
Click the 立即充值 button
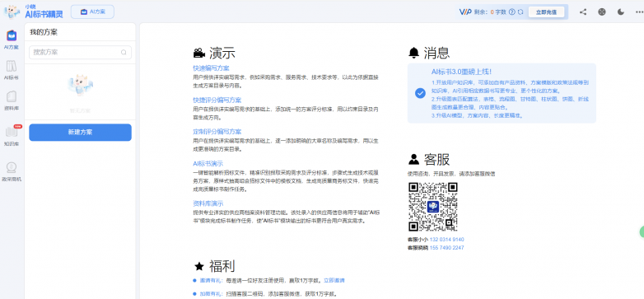point(546,12)
